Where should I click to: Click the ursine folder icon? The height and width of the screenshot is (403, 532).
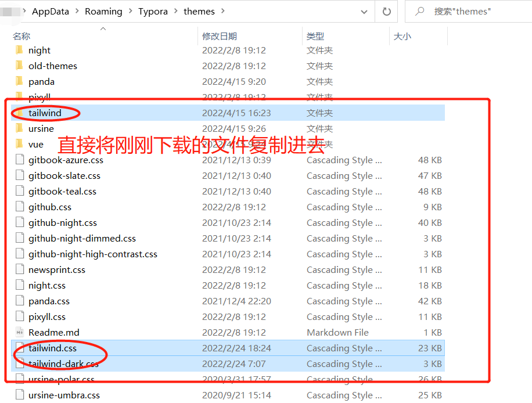(x=20, y=128)
